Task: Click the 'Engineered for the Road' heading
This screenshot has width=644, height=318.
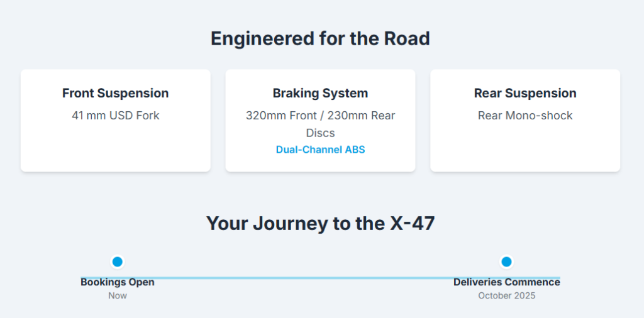Action: tap(320, 38)
